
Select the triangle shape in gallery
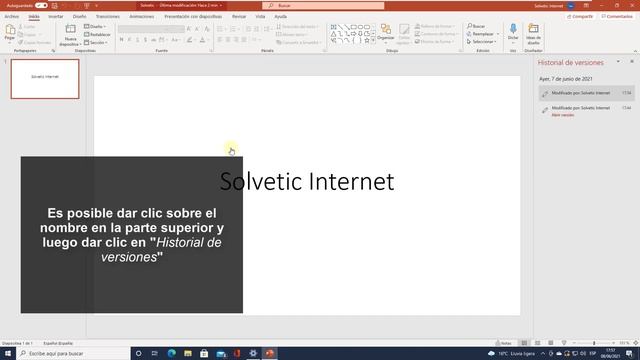click(333, 34)
